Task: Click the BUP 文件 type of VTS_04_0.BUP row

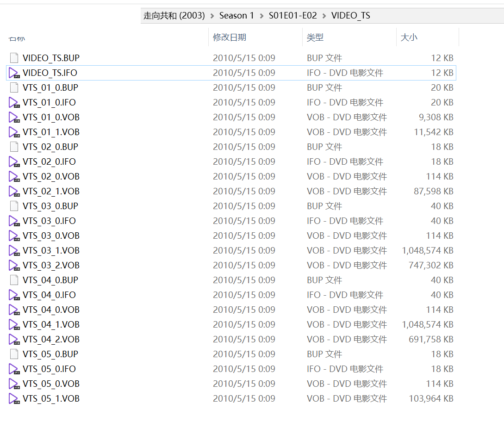Action: pos(324,280)
